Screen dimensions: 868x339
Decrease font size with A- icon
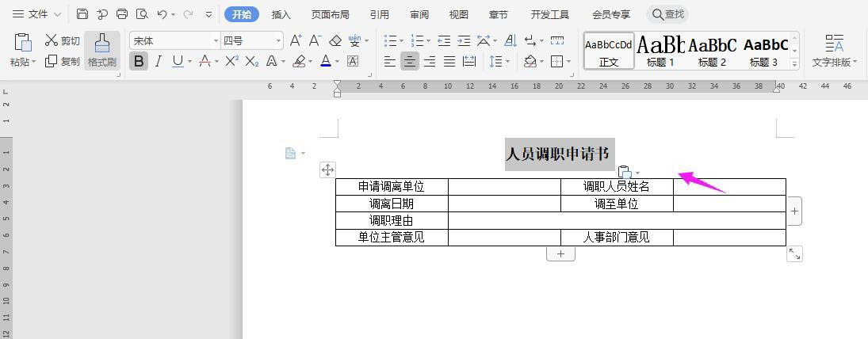coord(315,40)
